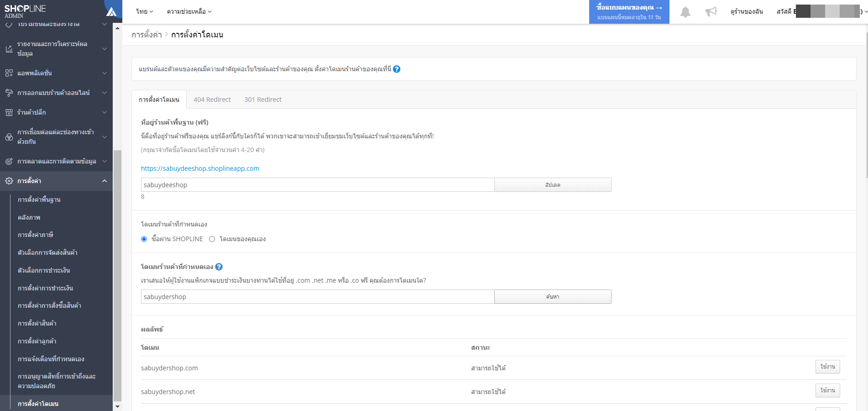The height and width of the screenshot is (411, 868).
Task: Click the sidebar scrollbar up arrow
Action: point(117,28)
